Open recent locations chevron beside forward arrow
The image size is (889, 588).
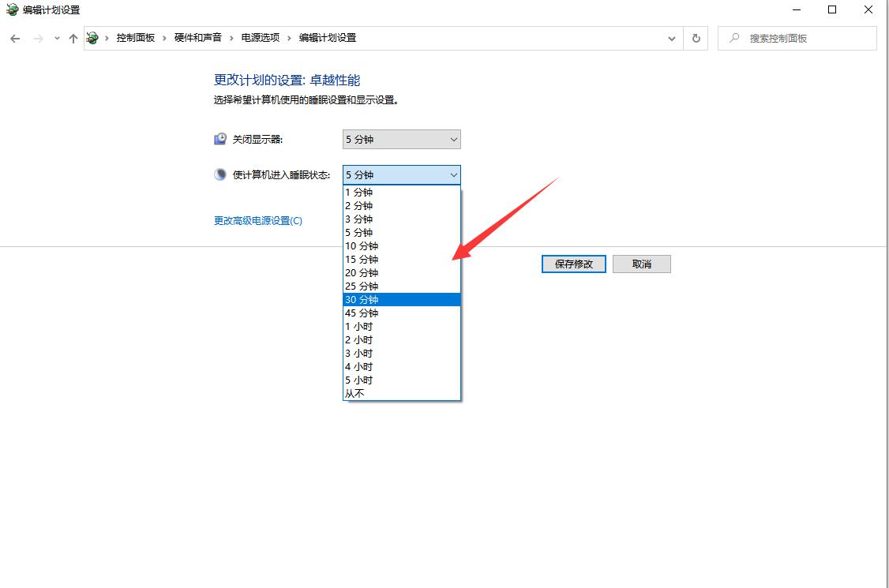point(57,39)
